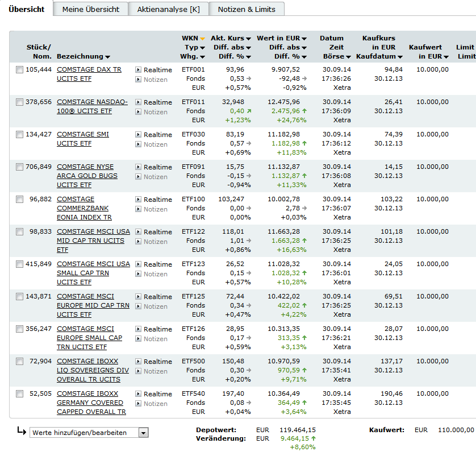The width and height of the screenshot is (476, 460).
Task: Sort by Bezeichnung column arrow
Action: (x=107, y=57)
